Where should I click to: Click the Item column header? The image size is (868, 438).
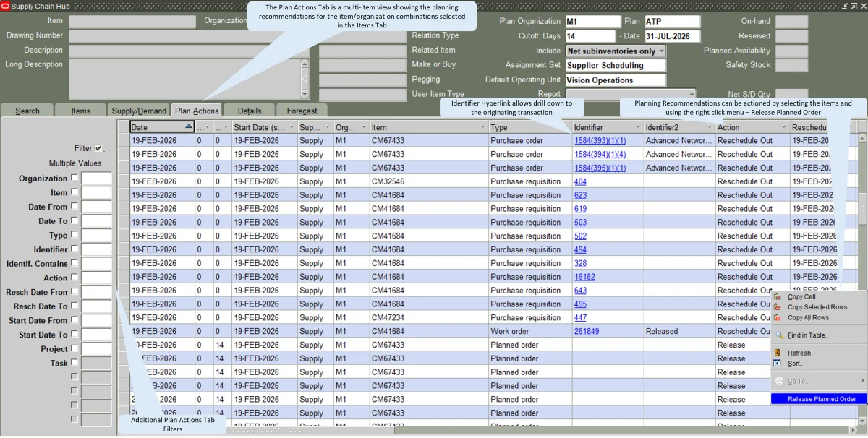[428, 127]
